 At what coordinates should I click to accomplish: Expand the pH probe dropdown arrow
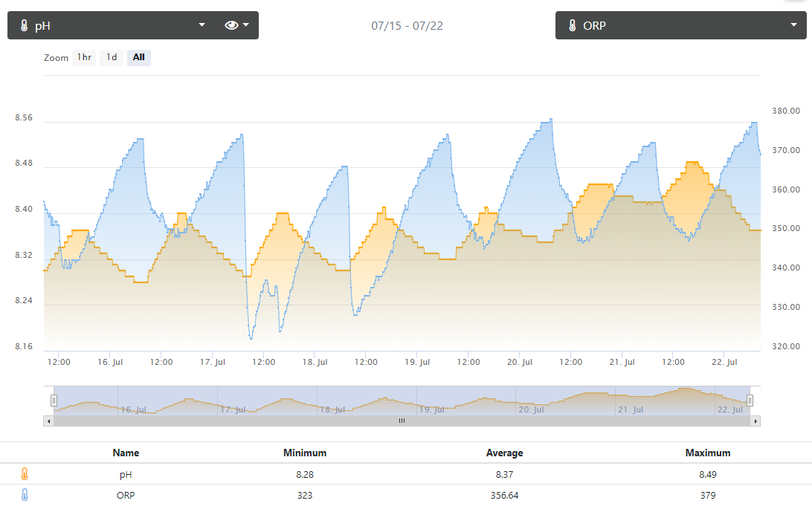tap(202, 25)
